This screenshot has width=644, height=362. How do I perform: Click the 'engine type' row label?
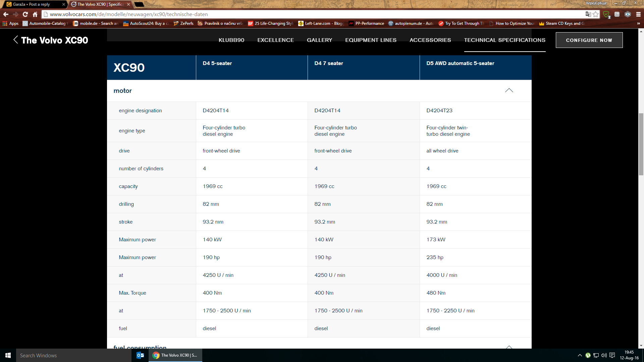[132, 131]
